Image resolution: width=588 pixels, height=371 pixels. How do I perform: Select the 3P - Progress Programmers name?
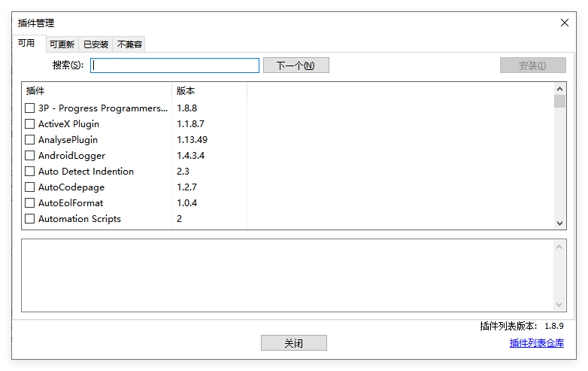click(103, 108)
